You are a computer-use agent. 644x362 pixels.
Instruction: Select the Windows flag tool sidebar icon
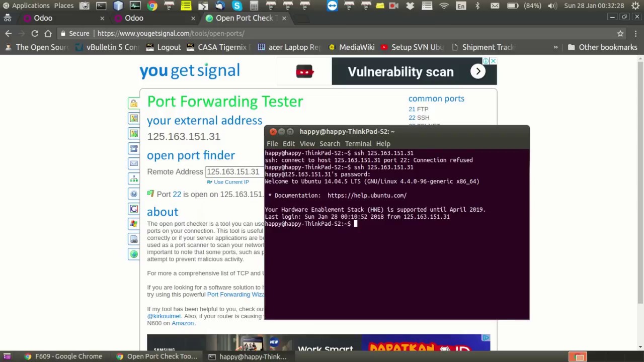(133, 224)
